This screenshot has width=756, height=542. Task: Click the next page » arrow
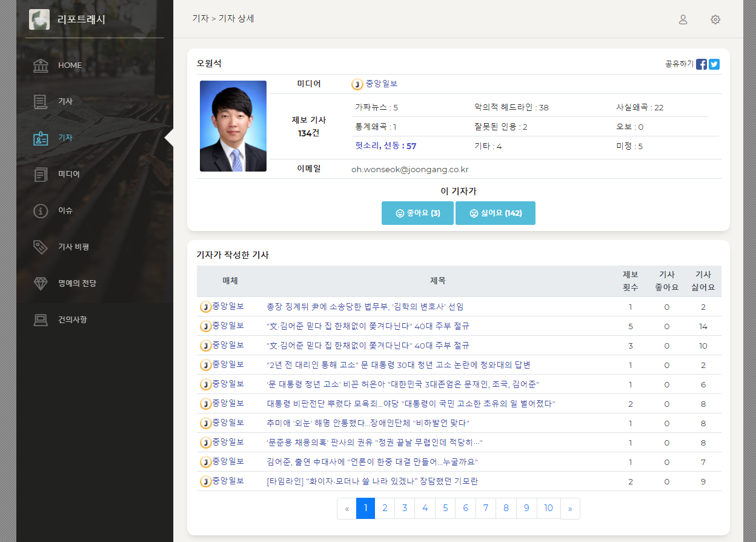[570, 509]
